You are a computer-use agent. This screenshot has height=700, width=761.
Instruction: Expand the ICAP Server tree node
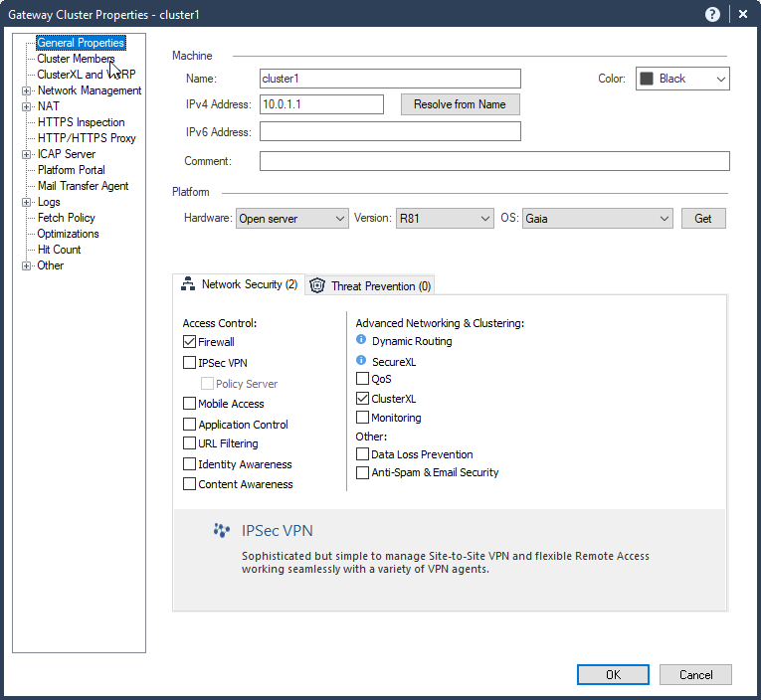click(26, 154)
